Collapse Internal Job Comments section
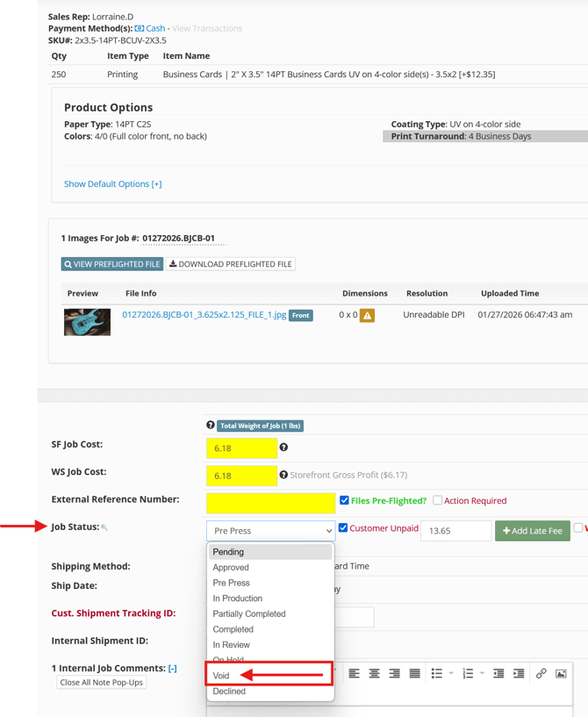This screenshot has height=717, width=588. click(172, 669)
